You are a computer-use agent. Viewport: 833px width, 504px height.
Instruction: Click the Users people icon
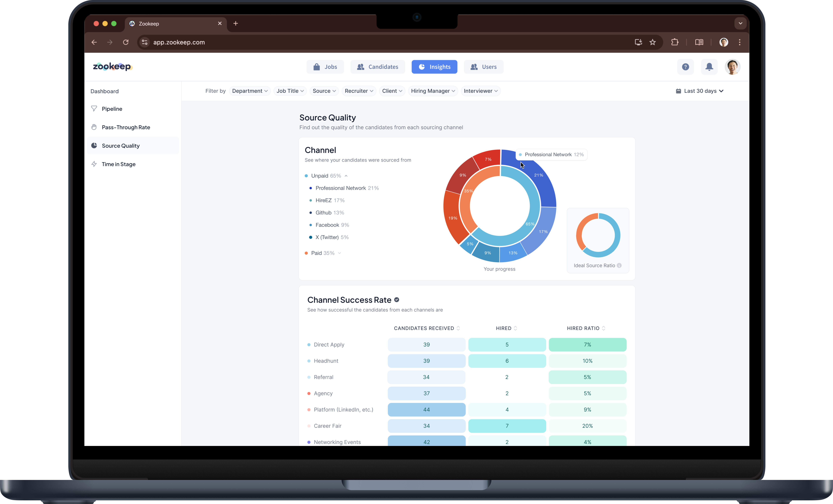(x=474, y=67)
